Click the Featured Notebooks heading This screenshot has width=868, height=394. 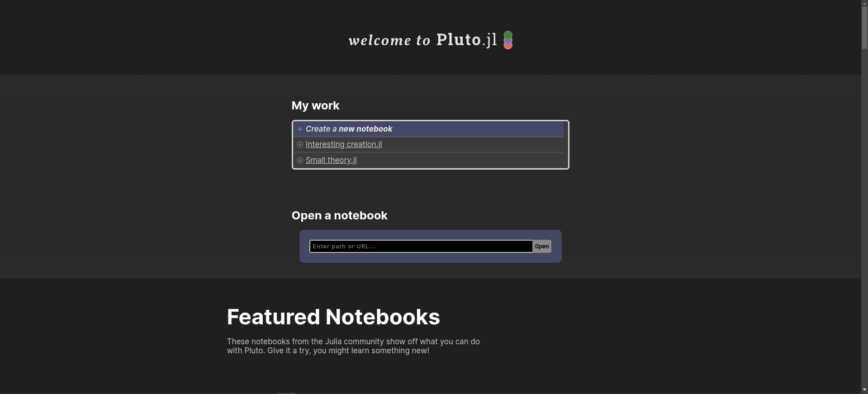333,317
